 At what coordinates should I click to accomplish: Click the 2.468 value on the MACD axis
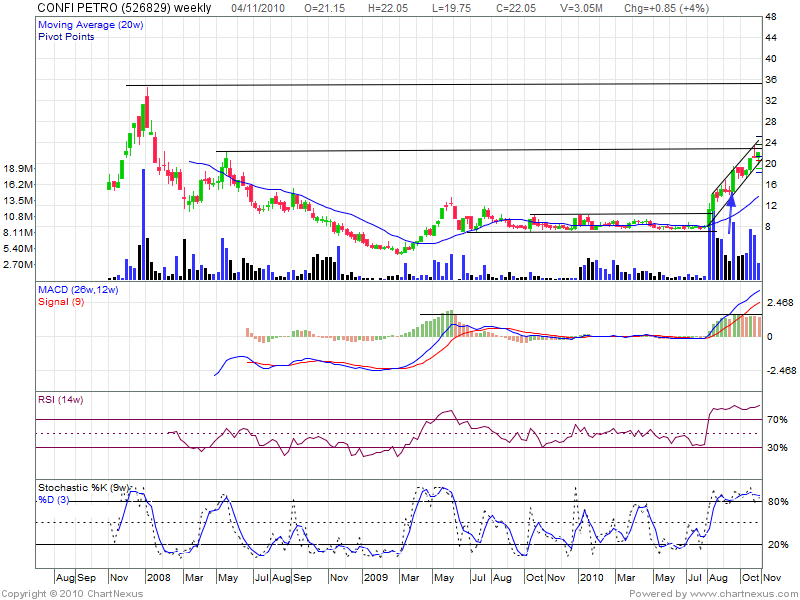(x=779, y=303)
